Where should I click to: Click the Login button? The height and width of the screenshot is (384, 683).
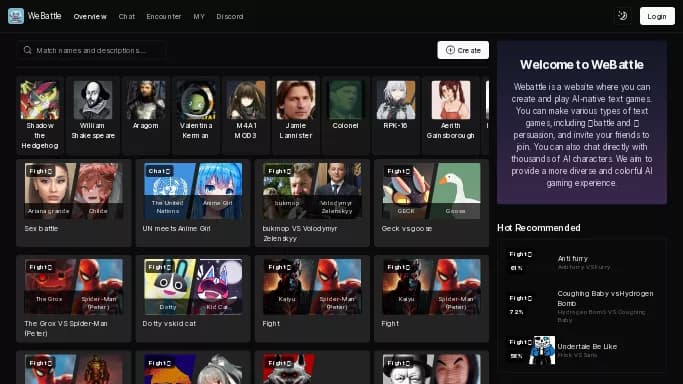(657, 16)
